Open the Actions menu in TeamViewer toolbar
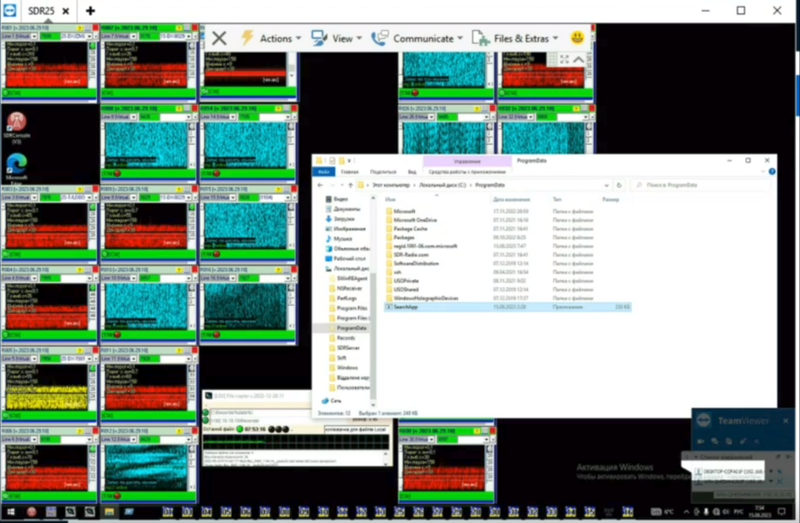 [x=270, y=38]
